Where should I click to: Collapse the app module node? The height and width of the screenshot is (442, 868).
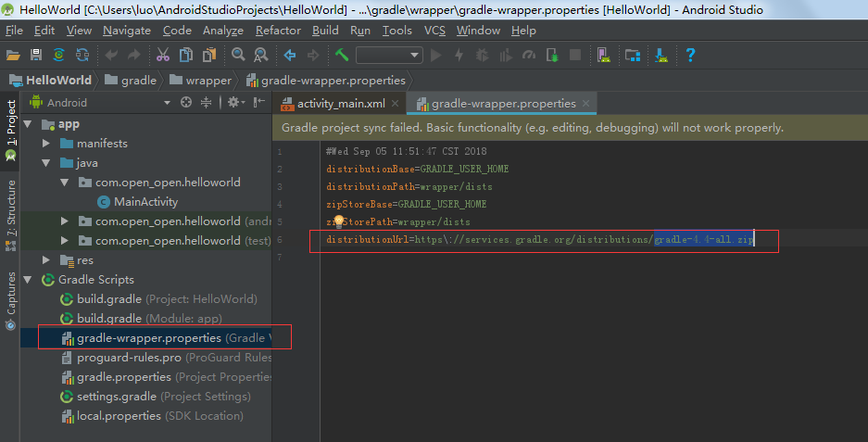pos(28,124)
